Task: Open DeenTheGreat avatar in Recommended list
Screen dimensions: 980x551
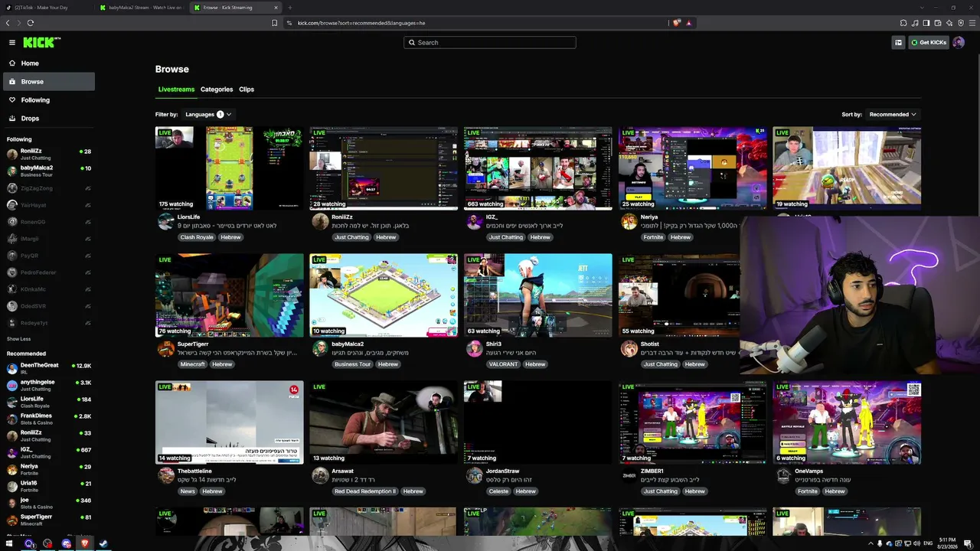Action: coord(12,368)
